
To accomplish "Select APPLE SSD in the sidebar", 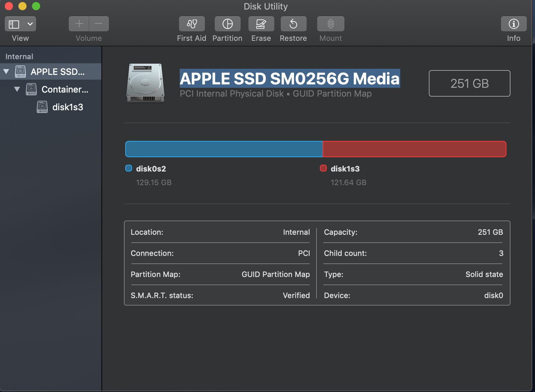I will click(51, 71).
